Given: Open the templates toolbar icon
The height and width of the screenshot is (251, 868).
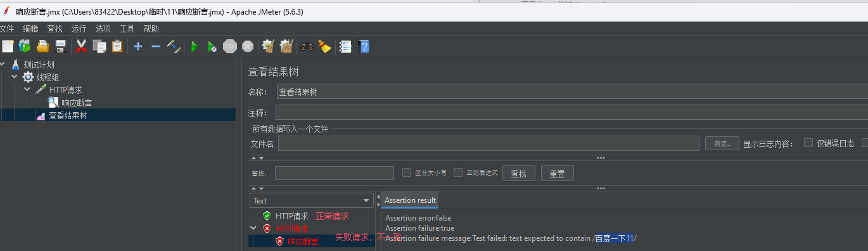Looking at the screenshot, I should pyautogui.click(x=25, y=46).
